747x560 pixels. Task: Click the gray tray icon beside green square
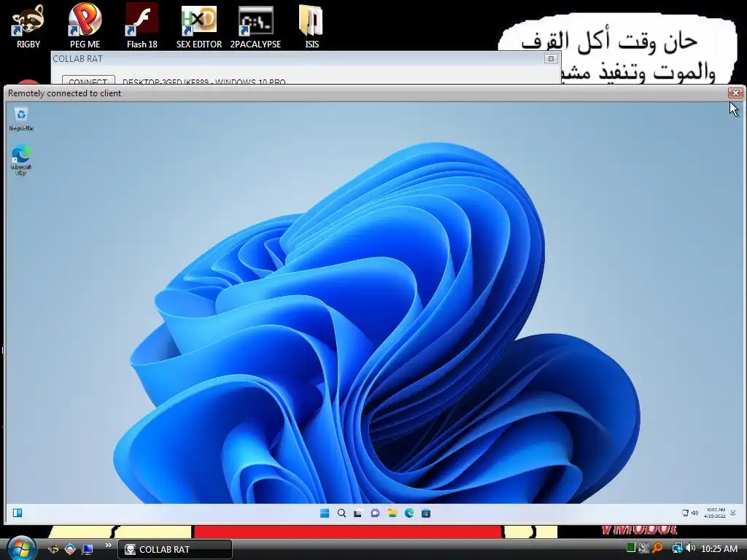pos(644,548)
